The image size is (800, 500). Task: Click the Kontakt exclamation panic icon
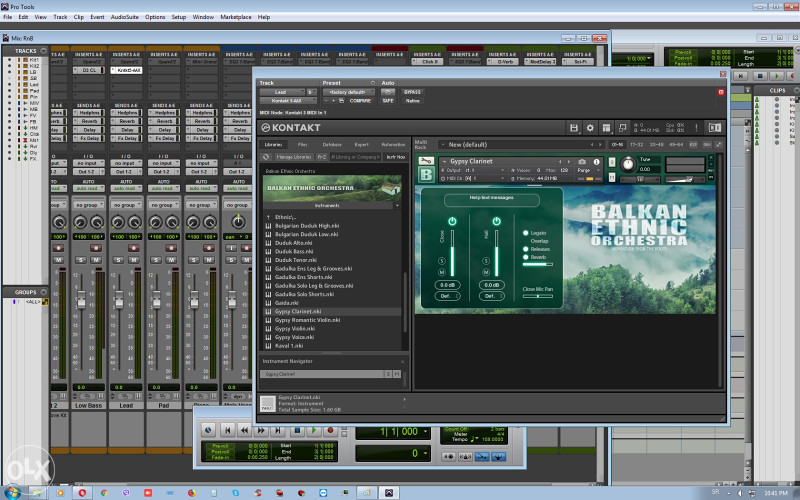[x=696, y=128]
